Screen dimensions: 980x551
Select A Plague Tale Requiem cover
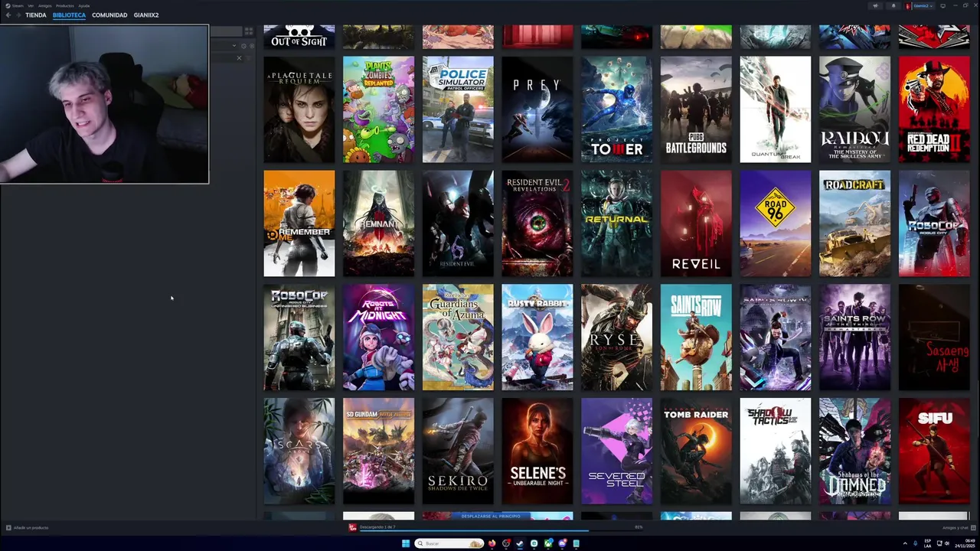pyautogui.click(x=299, y=109)
